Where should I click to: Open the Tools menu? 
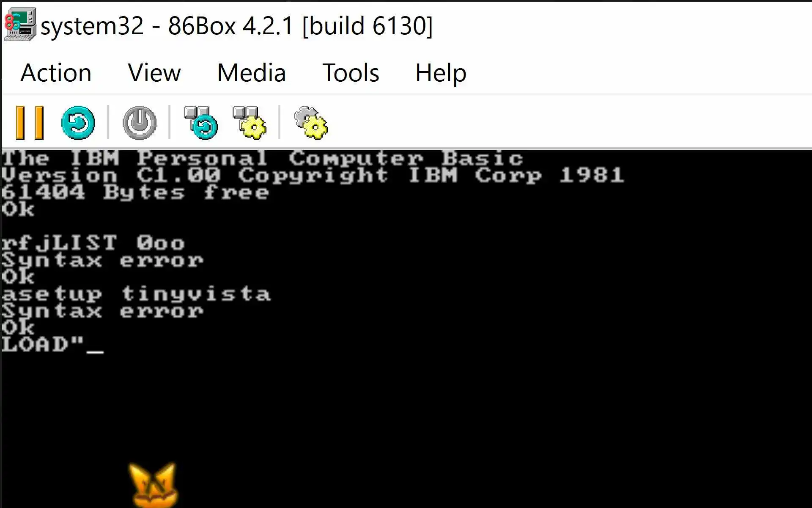(351, 73)
